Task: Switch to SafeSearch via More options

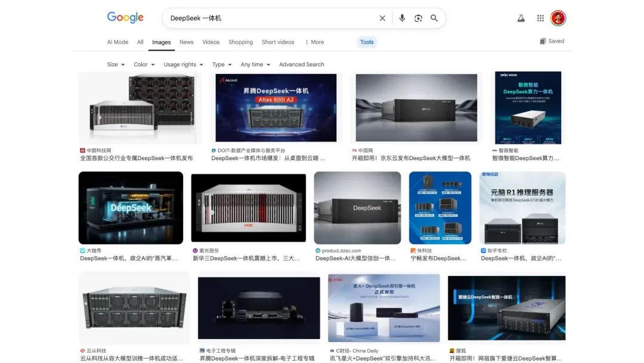Action: [x=315, y=42]
